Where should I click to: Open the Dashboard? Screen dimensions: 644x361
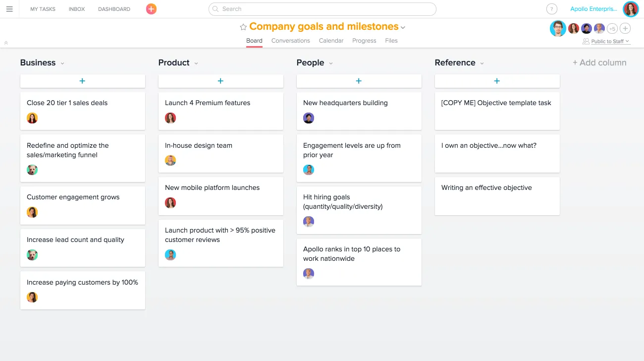[x=114, y=9]
